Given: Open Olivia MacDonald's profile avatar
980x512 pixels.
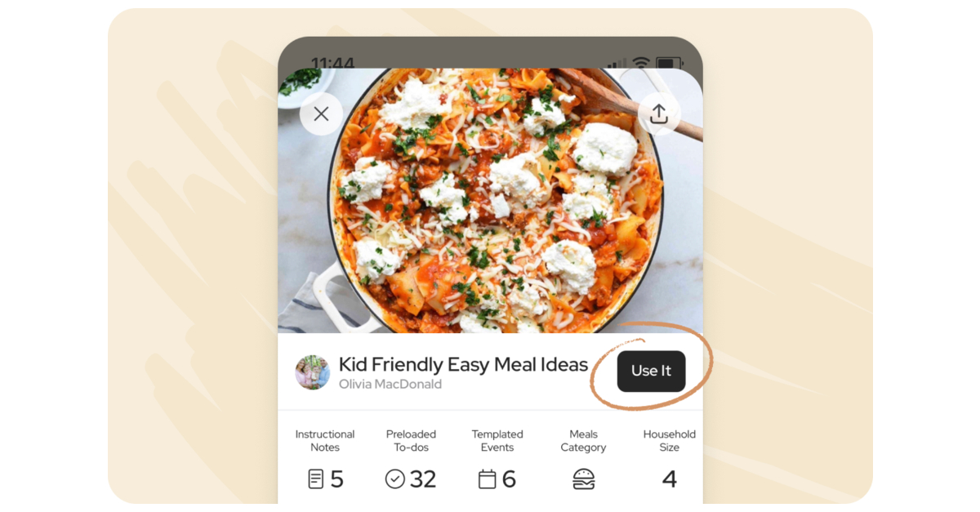Looking at the screenshot, I should [x=312, y=372].
